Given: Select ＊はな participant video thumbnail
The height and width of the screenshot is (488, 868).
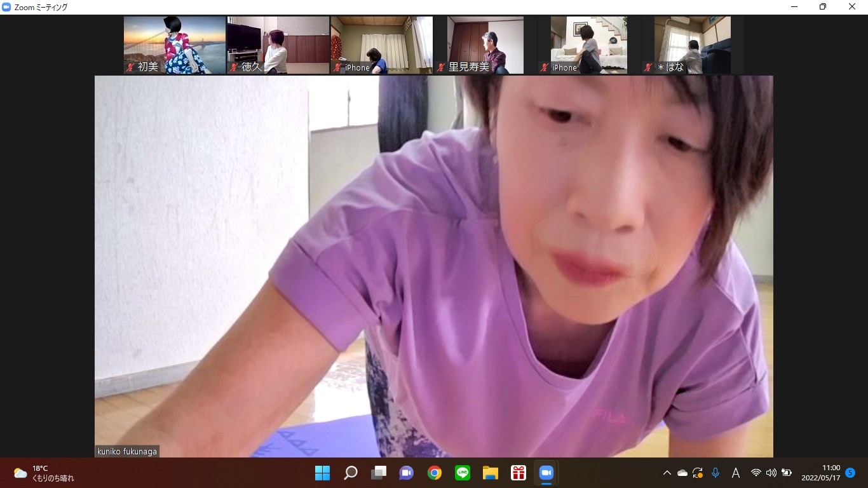Looking at the screenshot, I should (693, 45).
